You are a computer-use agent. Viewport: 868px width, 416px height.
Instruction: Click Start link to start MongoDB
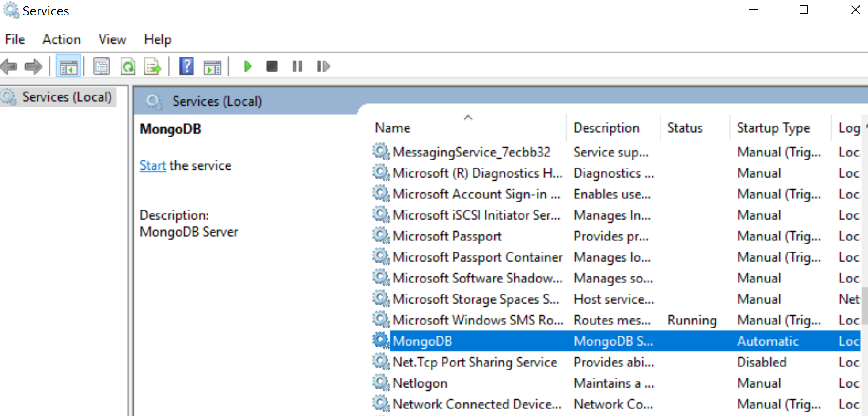point(152,165)
